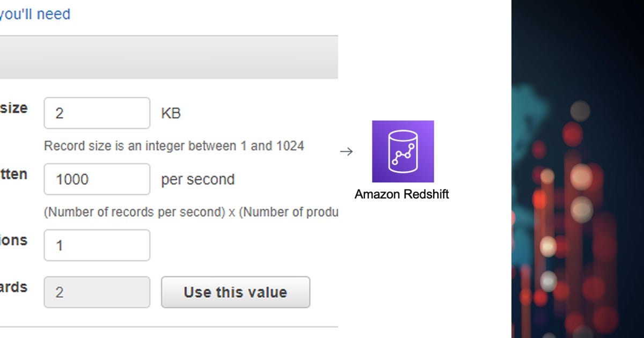
Task: Click the divider line below shards row
Action: pyautogui.click(x=169, y=327)
